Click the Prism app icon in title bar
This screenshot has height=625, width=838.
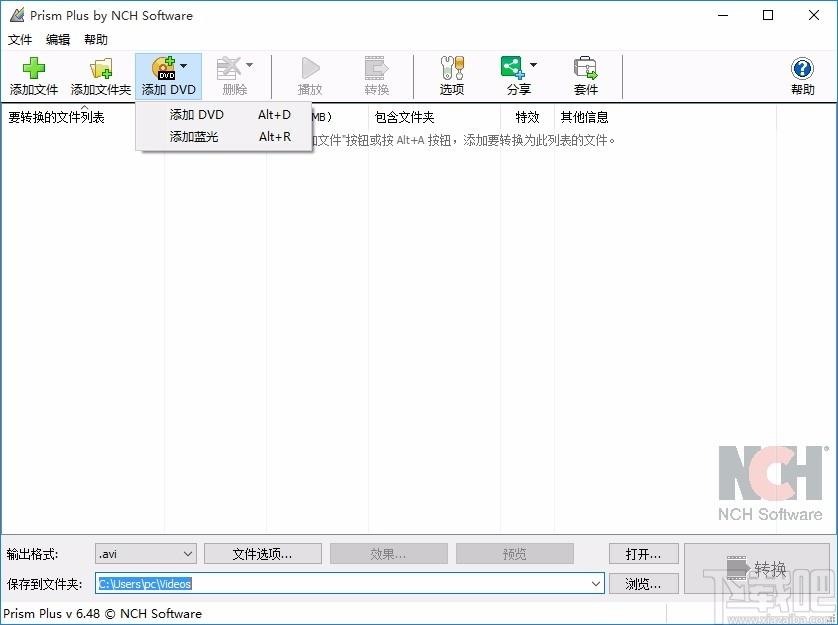tap(17, 16)
